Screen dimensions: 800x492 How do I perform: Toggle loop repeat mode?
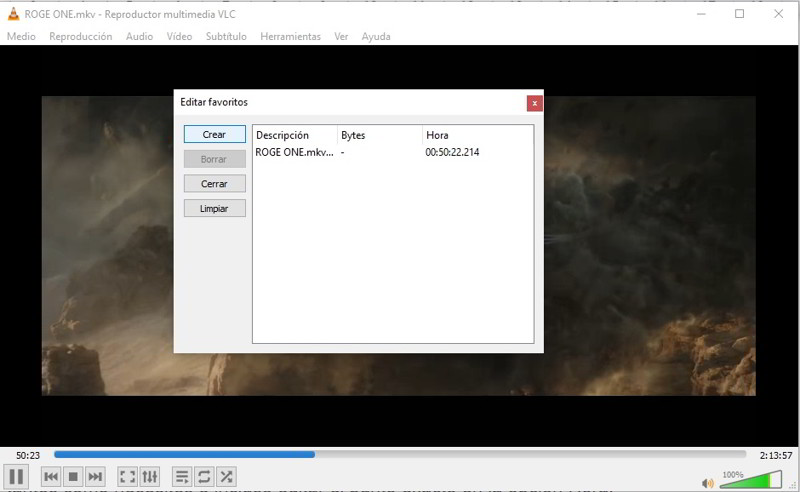(x=204, y=477)
